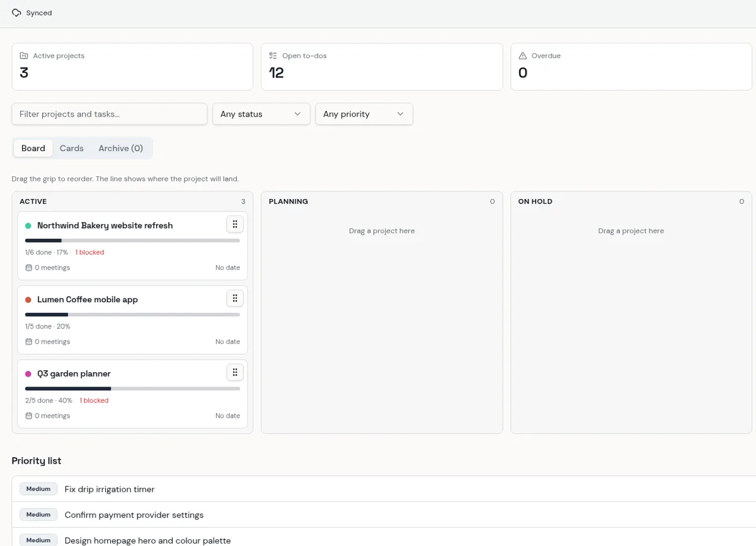Click the green dot beside Northwind Bakery
Image resolution: width=756 pixels, height=546 pixels.
click(x=28, y=225)
